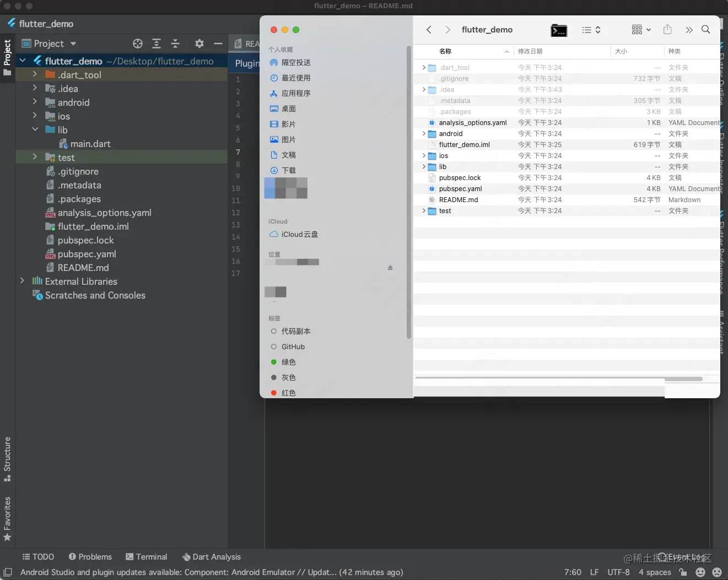Select 绿色 green tag in Finder sidebar
This screenshot has width=728, height=580.
[283, 362]
